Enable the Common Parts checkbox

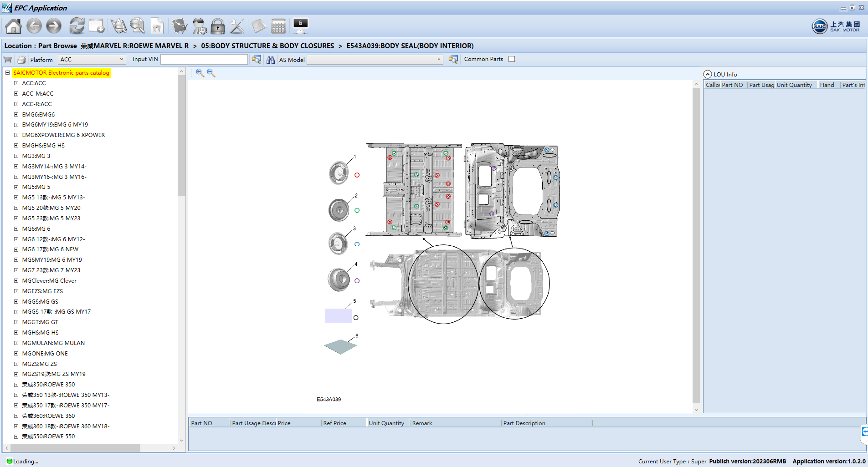coord(512,59)
